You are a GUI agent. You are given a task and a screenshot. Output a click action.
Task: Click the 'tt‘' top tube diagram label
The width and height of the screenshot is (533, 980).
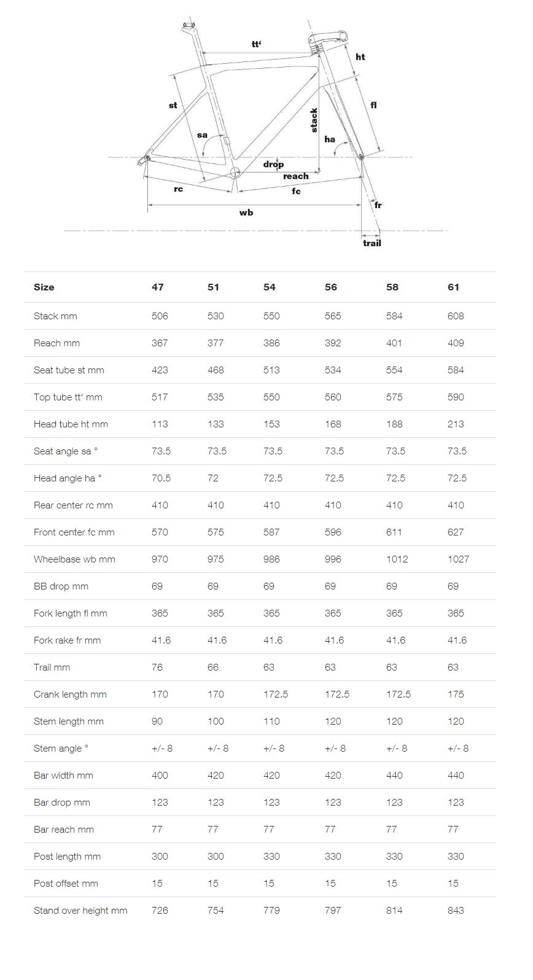pos(256,44)
